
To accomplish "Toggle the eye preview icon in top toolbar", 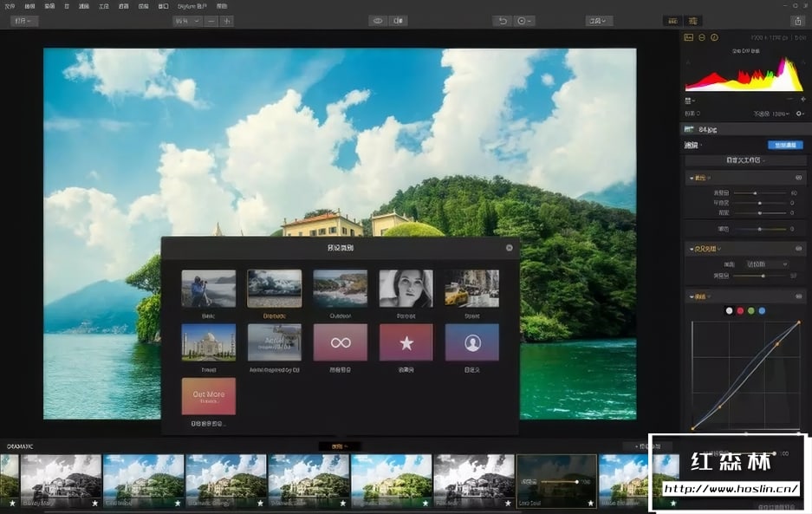I will coord(378,21).
